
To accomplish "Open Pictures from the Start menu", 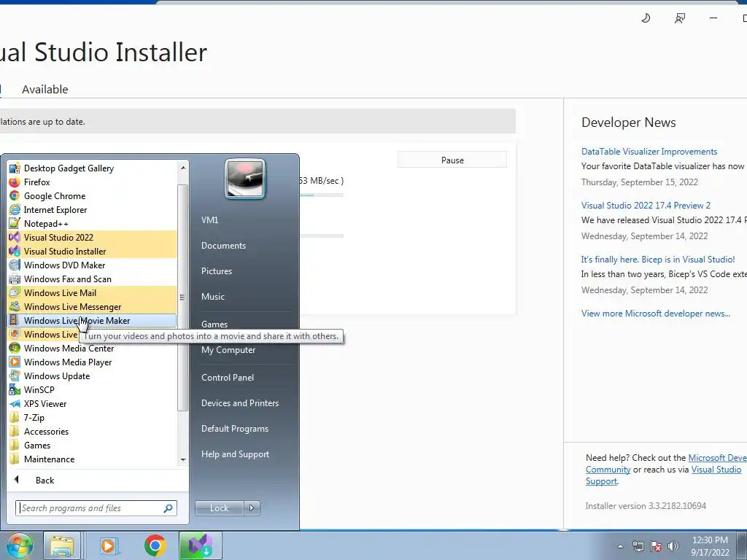I will click(216, 271).
